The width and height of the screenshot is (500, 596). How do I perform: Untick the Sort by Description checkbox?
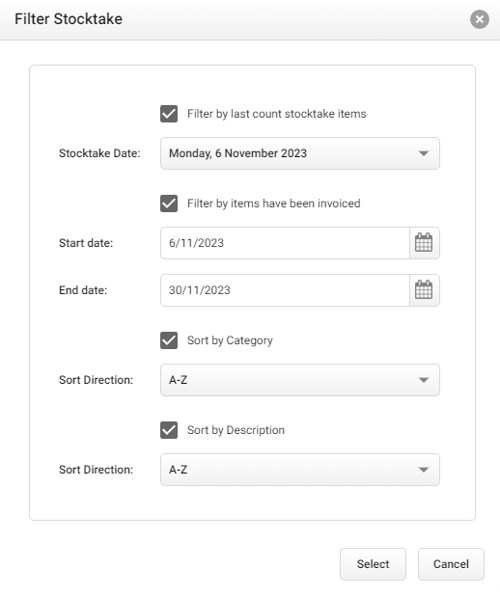click(x=169, y=430)
